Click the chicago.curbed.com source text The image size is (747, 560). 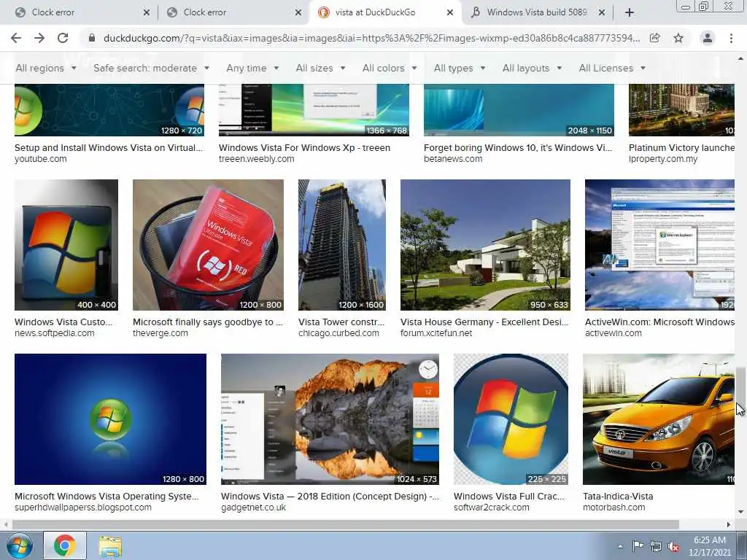pyautogui.click(x=338, y=333)
